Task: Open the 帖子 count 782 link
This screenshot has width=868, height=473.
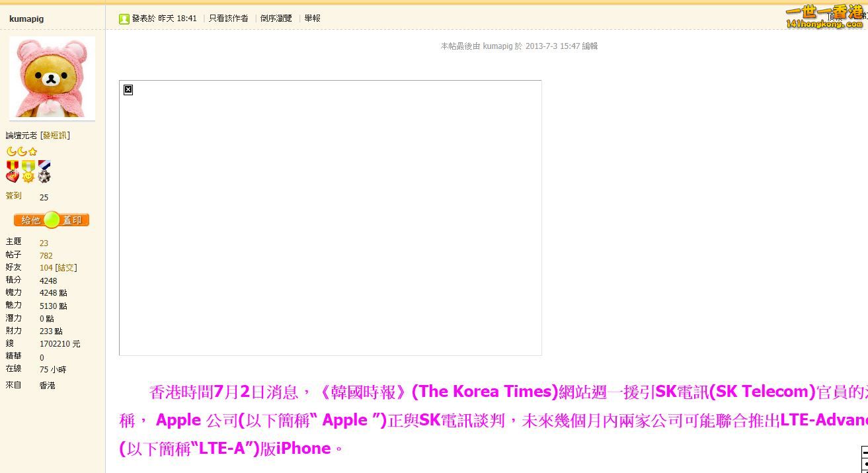Action: 46,255
